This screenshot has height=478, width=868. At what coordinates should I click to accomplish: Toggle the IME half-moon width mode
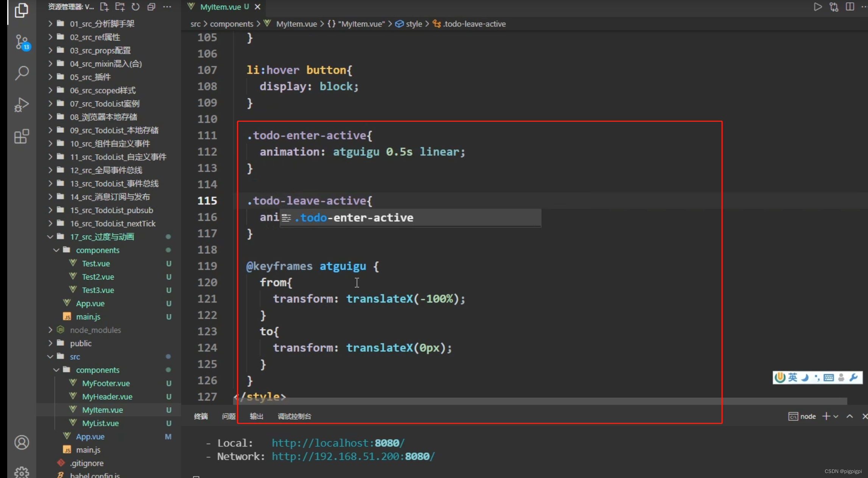click(x=805, y=377)
